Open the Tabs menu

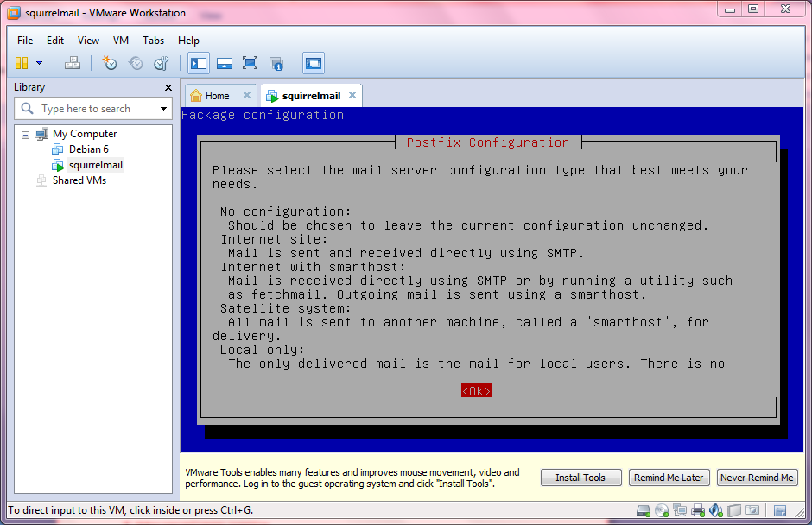153,41
